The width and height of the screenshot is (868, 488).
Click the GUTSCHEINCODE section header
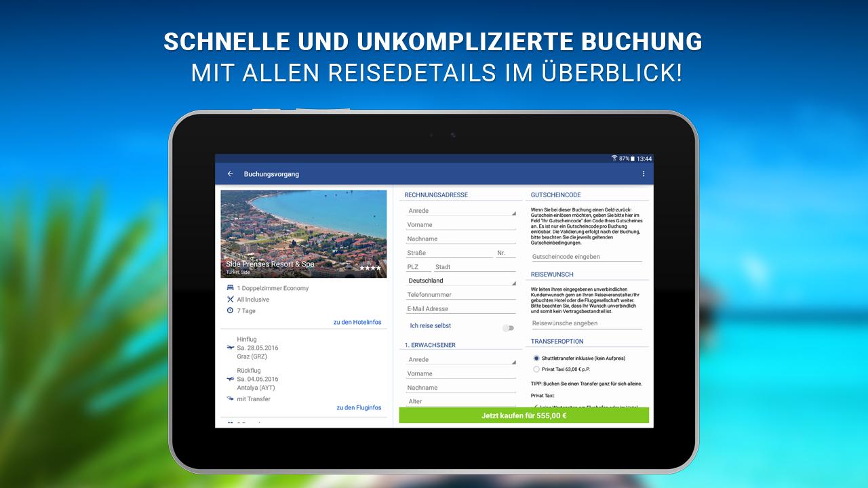point(556,195)
